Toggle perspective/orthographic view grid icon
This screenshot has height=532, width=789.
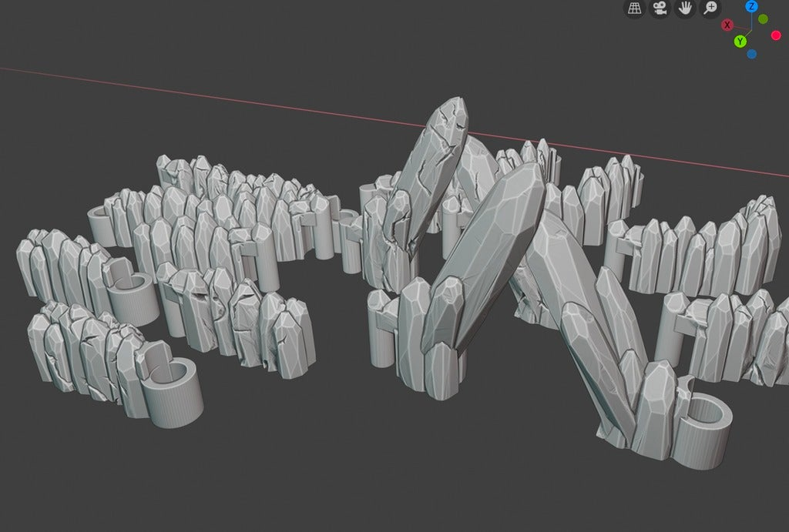click(635, 8)
